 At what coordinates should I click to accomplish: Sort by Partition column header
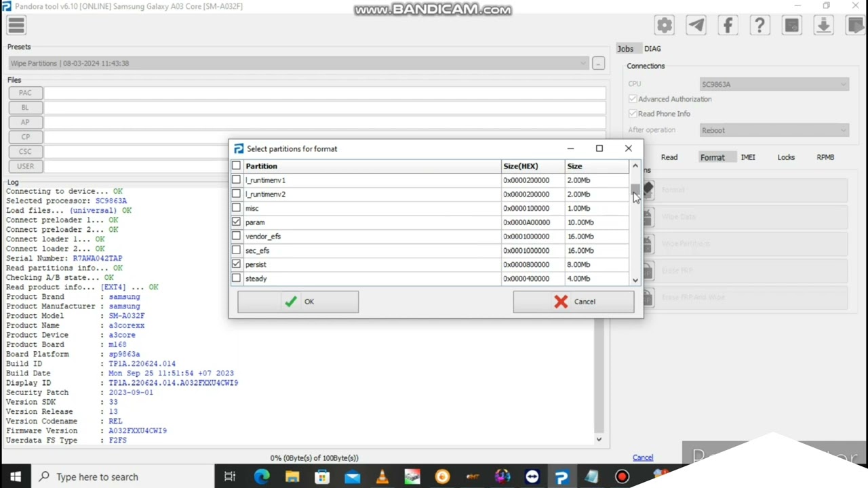(x=372, y=166)
